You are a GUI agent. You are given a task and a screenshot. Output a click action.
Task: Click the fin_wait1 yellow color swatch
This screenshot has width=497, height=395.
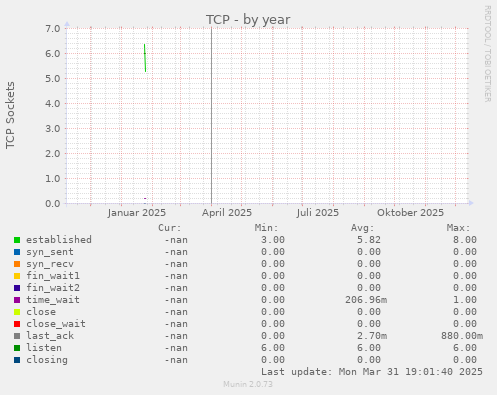[x=17, y=276]
